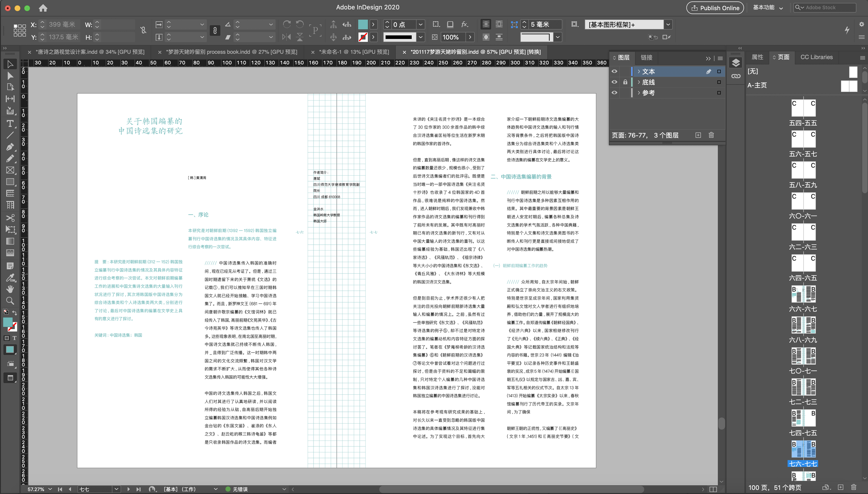Select the Page tool
Viewport: 868px width, 494px height.
point(10,87)
